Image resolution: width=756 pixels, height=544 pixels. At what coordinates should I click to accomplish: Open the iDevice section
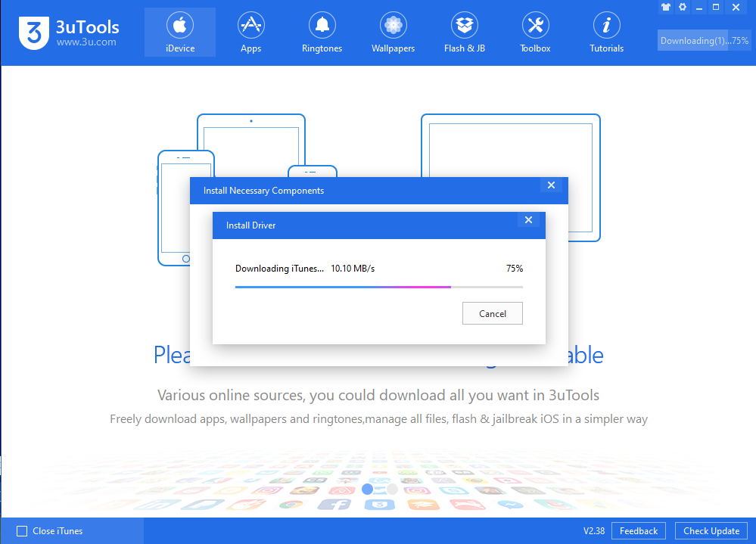pos(180,33)
